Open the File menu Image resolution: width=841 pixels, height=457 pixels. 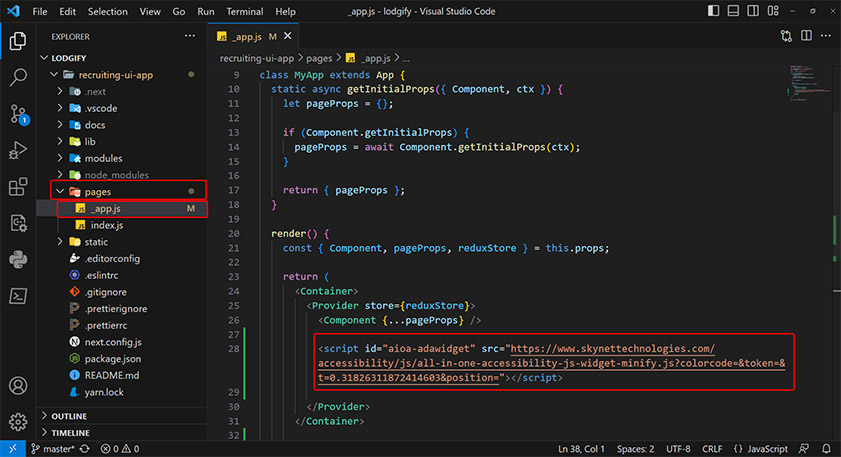pyautogui.click(x=40, y=11)
